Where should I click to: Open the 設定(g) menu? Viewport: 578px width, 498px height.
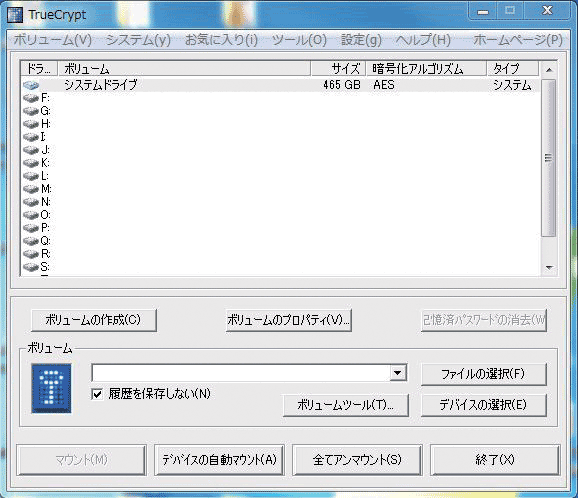[361, 40]
